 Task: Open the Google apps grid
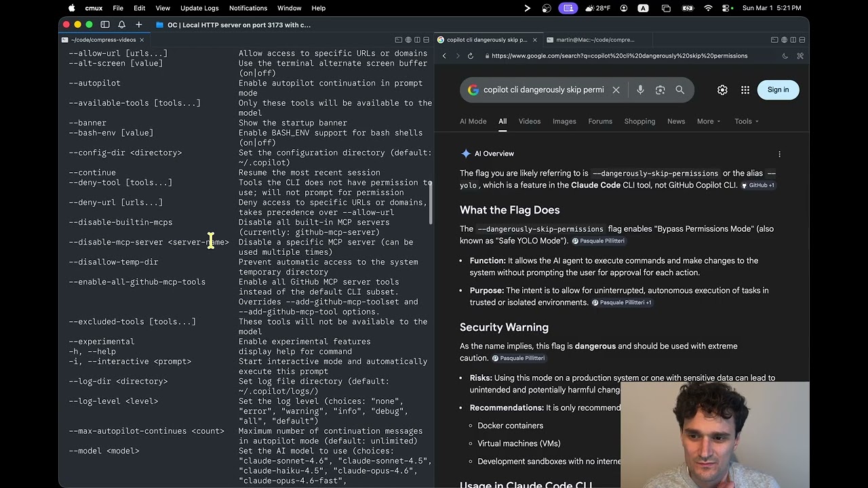(x=745, y=89)
